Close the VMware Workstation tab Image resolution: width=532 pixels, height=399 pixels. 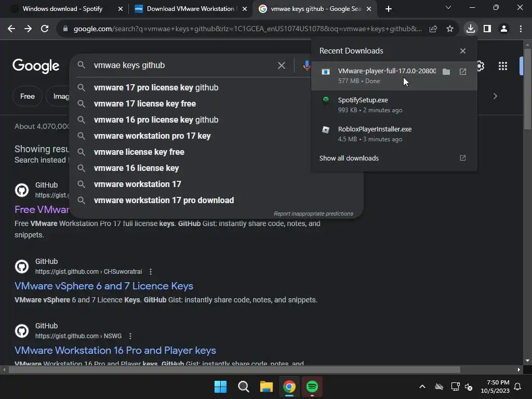[245, 9]
